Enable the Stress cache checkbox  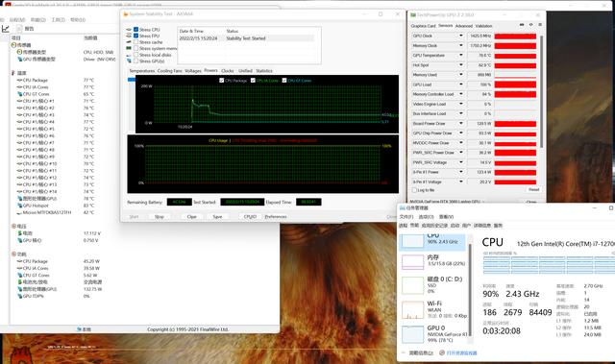tap(136, 42)
